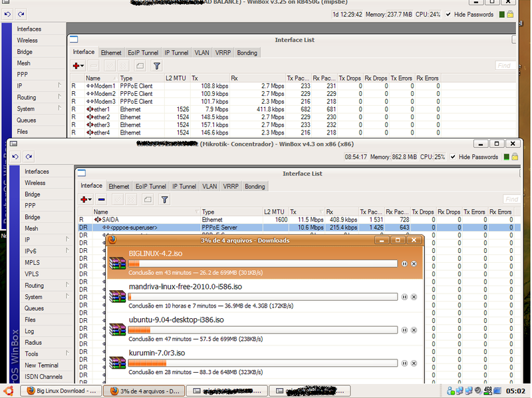
Task: Expand the IPv6 submenu in Concentrador sidebar
Action: tap(67, 251)
